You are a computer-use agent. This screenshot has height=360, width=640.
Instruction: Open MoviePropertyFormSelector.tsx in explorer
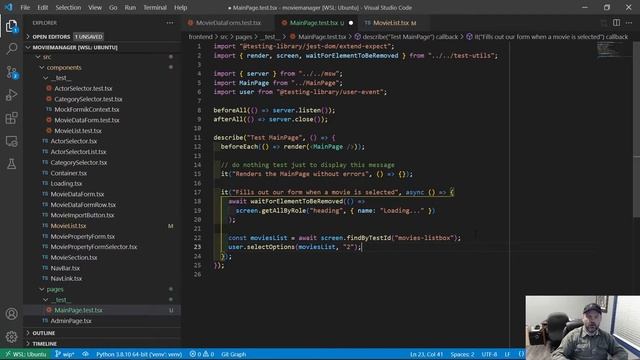click(x=94, y=247)
